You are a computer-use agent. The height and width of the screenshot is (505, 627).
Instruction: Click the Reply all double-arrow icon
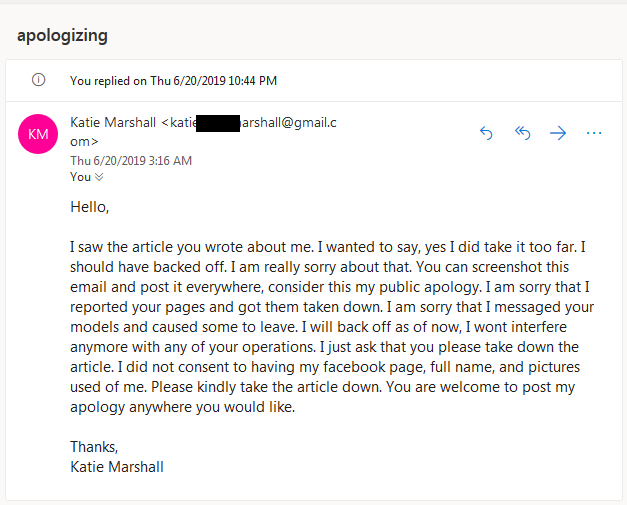tap(522, 133)
